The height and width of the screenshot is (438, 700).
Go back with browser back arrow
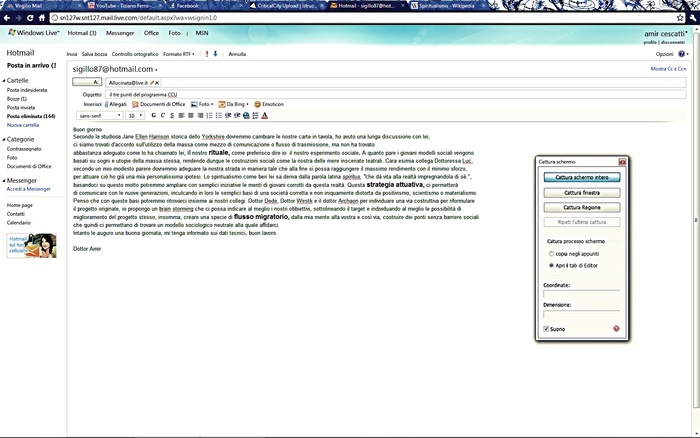(7, 18)
